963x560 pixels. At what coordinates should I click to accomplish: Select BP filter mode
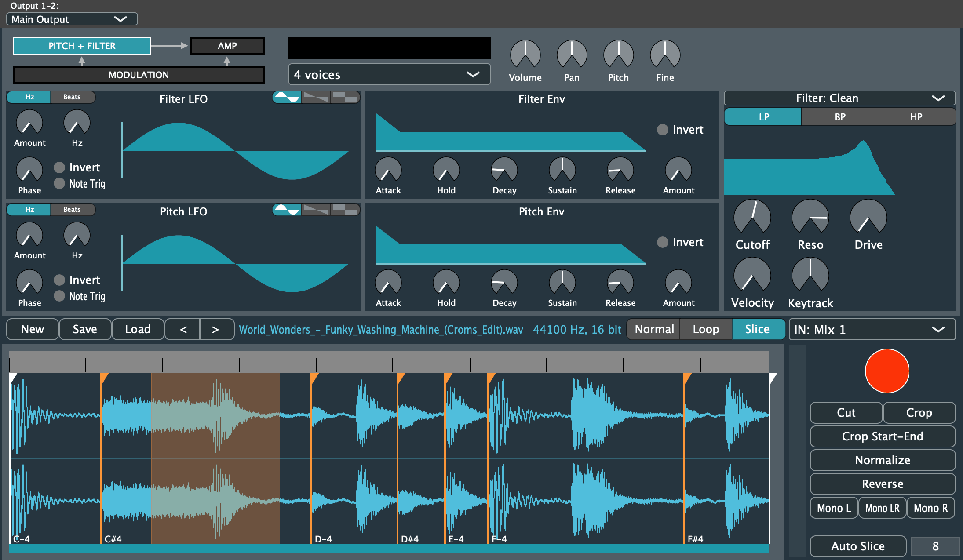pyautogui.click(x=840, y=117)
